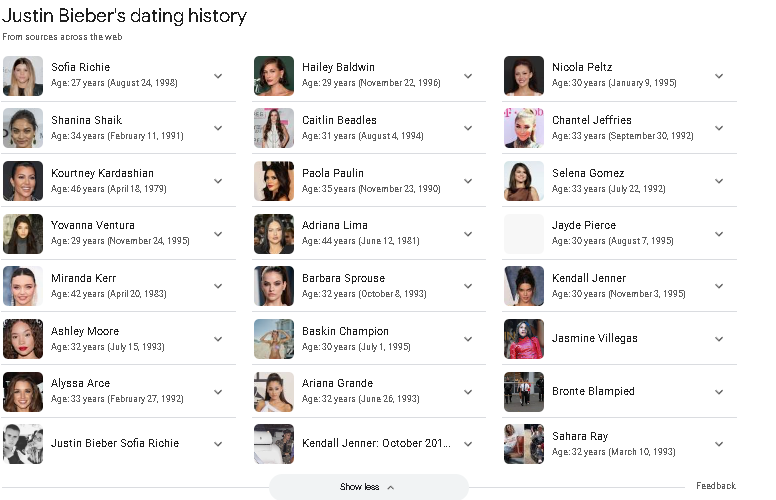Click the Show less button
This screenshot has height=500, width=776.
coord(368,487)
